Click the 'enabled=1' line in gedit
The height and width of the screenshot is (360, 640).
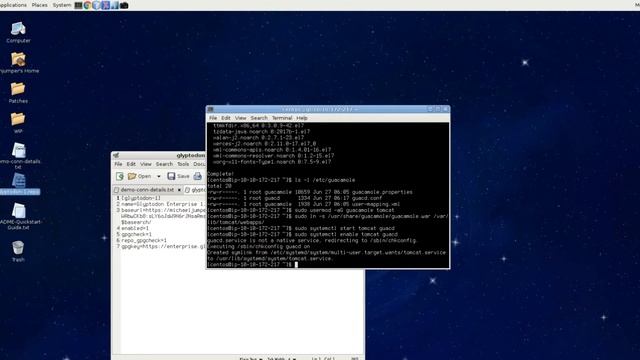135,229
